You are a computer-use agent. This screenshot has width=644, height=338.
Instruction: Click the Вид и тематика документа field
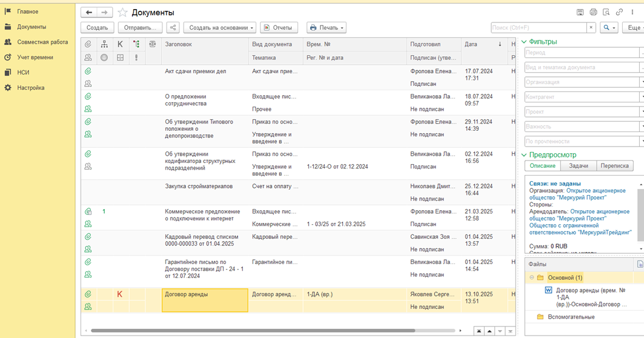pyautogui.click(x=582, y=67)
